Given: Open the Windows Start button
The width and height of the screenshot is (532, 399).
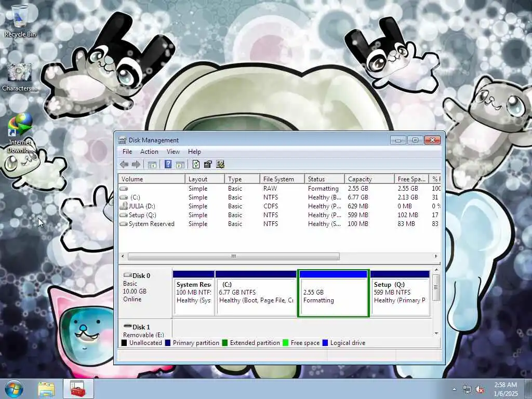Looking at the screenshot, I should click(x=14, y=389).
